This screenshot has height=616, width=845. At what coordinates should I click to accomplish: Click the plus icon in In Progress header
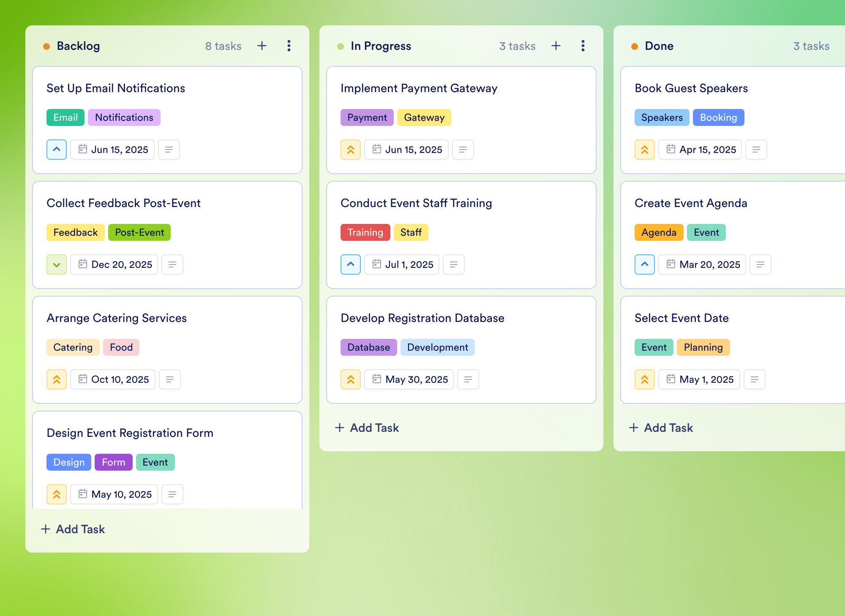point(556,46)
